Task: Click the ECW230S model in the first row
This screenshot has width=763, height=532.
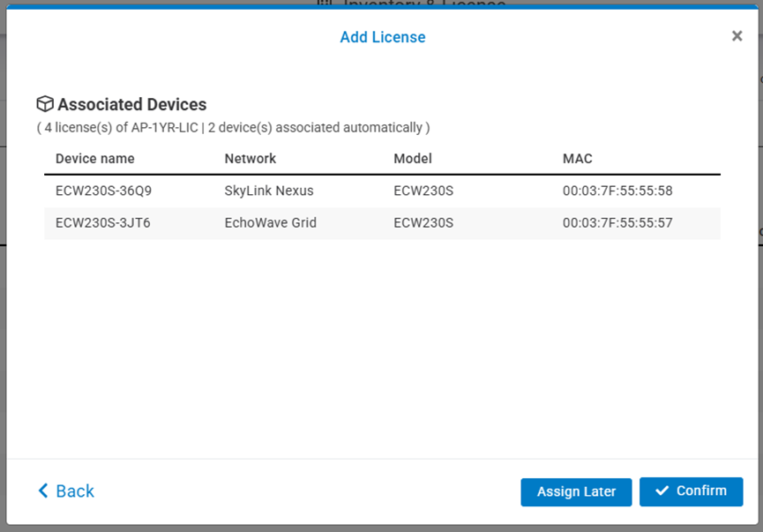Action: coord(423,191)
